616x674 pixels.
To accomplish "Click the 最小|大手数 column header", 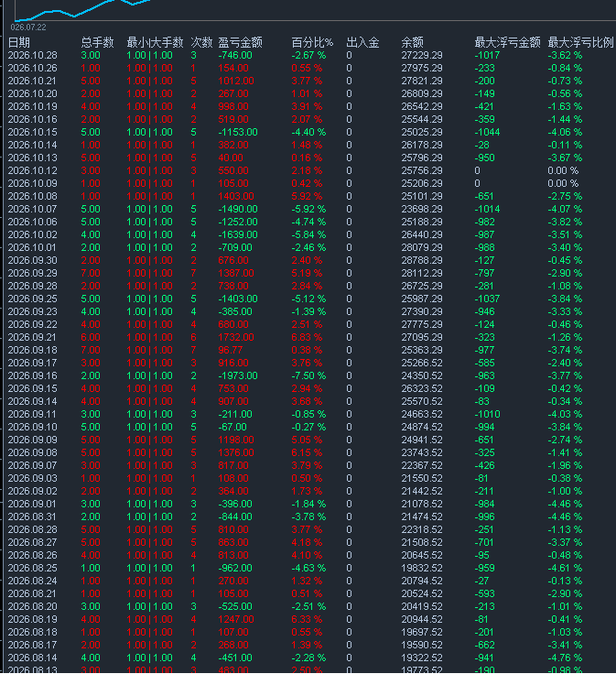I will (155, 42).
